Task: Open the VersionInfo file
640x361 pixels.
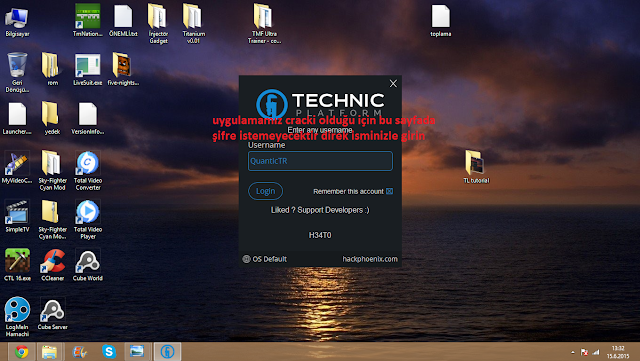Action: click(87, 118)
